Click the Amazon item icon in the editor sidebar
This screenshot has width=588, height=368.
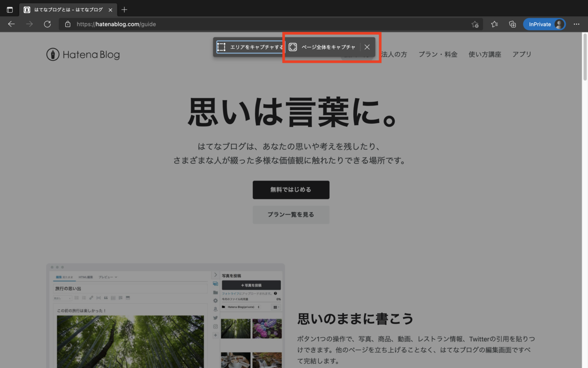(215, 309)
